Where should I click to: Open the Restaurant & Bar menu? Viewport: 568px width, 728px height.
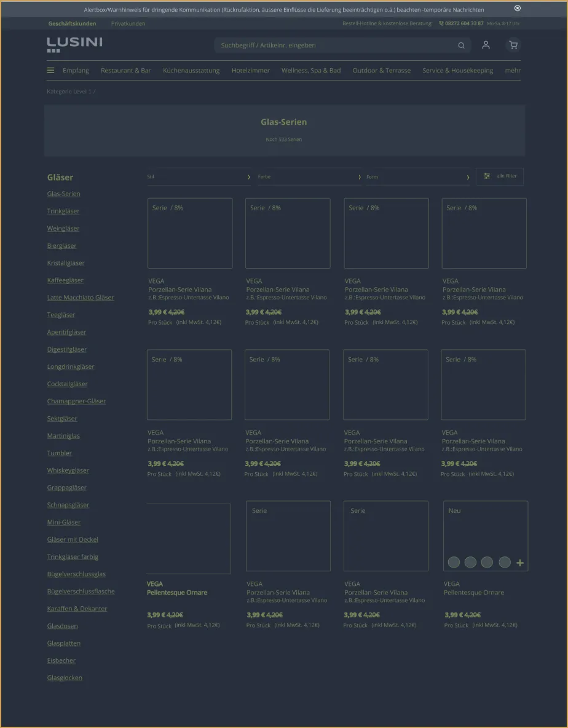coord(126,71)
